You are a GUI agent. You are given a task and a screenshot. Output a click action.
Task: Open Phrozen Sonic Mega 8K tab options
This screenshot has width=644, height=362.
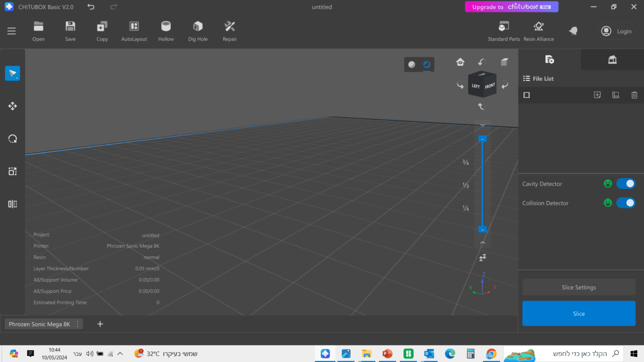coord(78,324)
